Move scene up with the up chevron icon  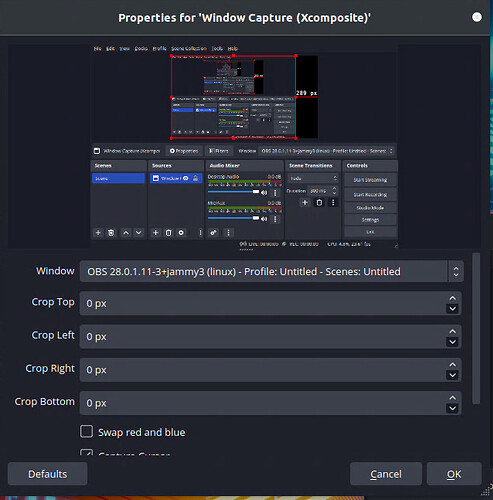click(x=126, y=233)
